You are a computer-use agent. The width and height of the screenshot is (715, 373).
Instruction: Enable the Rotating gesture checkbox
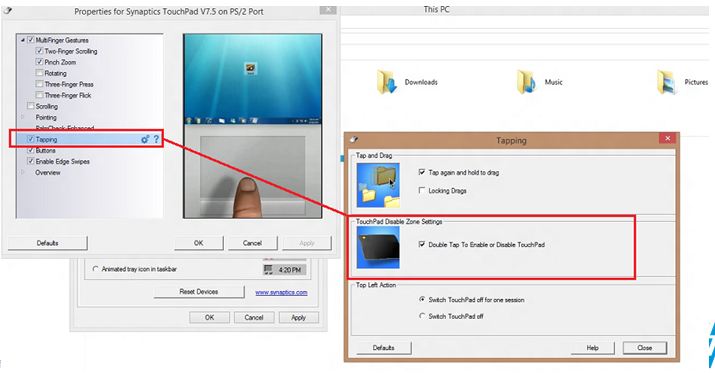pos(39,73)
